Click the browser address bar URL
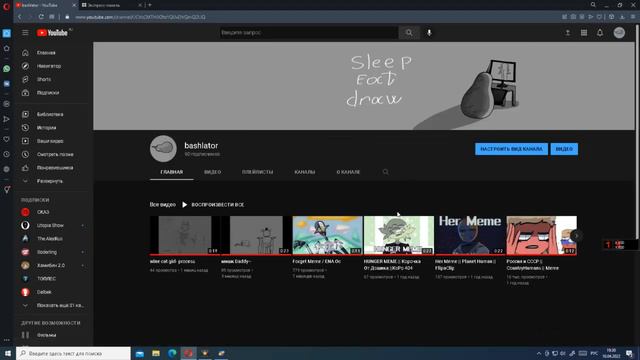The width and height of the screenshot is (640, 360). [x=140, y=17]
